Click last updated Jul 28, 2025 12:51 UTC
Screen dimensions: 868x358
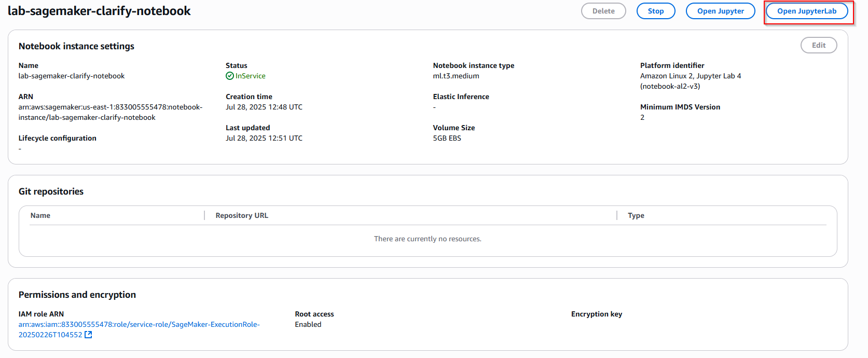[264, 138]
